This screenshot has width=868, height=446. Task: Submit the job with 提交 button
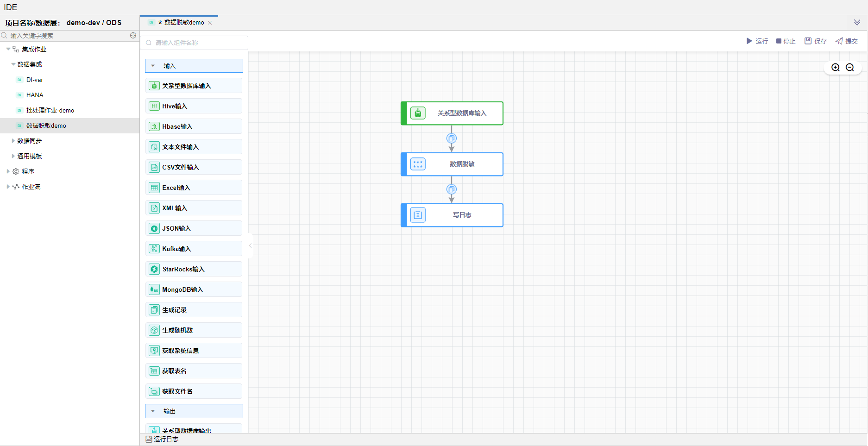click(x=847, y=41)
